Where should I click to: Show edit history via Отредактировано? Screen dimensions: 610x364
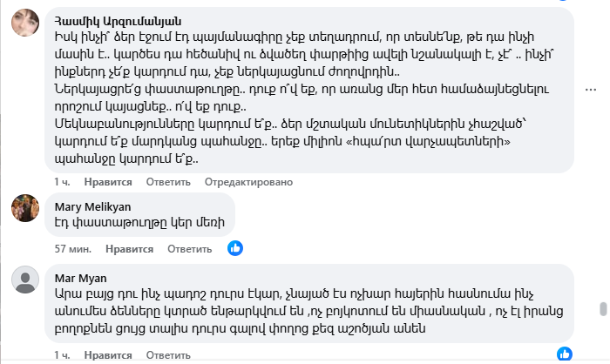click(x=248, y=181)
